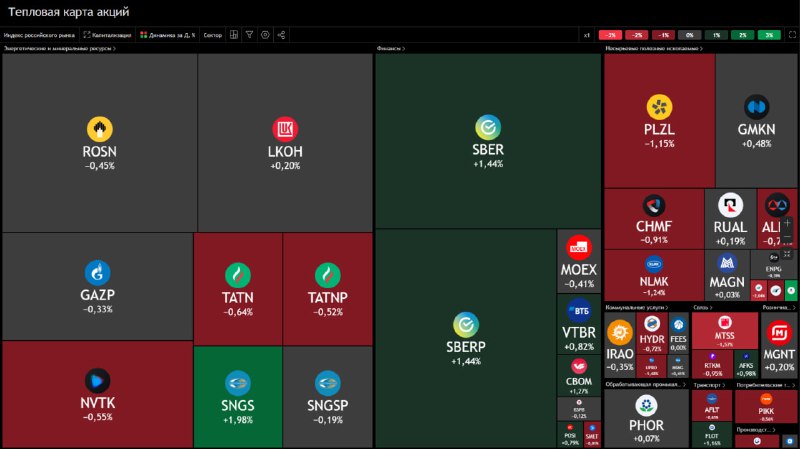Click the FLOT tile

click(712, 435)
